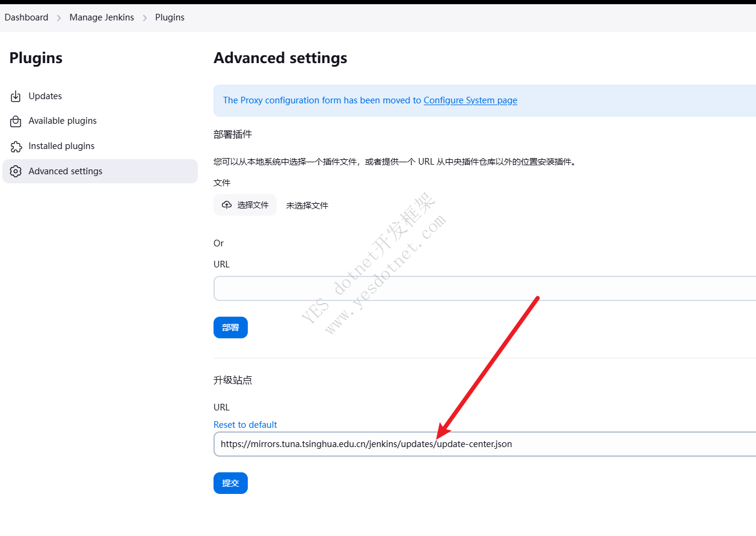The height and width of the screenshot is (536, 756).
Task: Click the Installed plugins puzzle piece icon
Action: pos(16,146)
